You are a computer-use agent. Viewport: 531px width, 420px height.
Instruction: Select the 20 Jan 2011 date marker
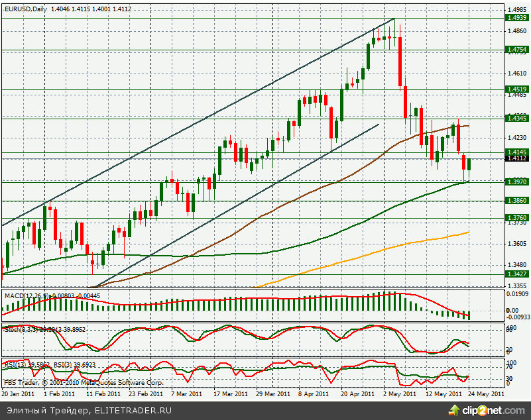pyautogui.click(x=18, y=393)
